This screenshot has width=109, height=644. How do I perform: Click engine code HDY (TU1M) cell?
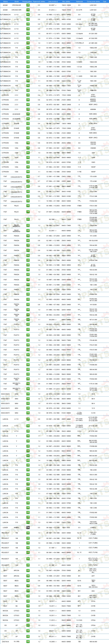[x=93, y=565]
